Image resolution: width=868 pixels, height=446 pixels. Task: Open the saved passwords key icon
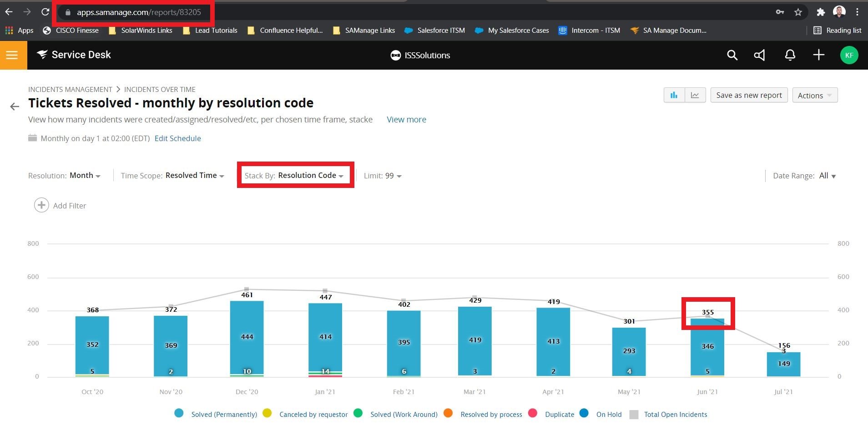click(780, 12)
